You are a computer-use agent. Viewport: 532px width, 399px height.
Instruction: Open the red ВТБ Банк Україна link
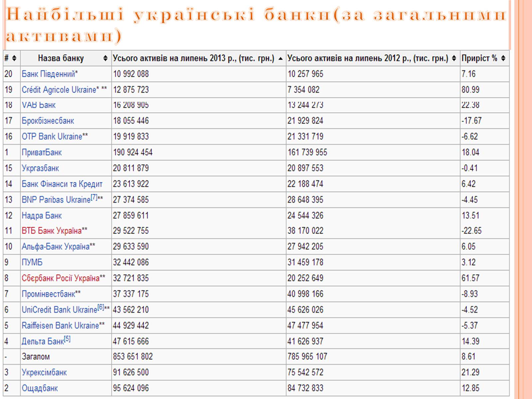tap(52, 231)
